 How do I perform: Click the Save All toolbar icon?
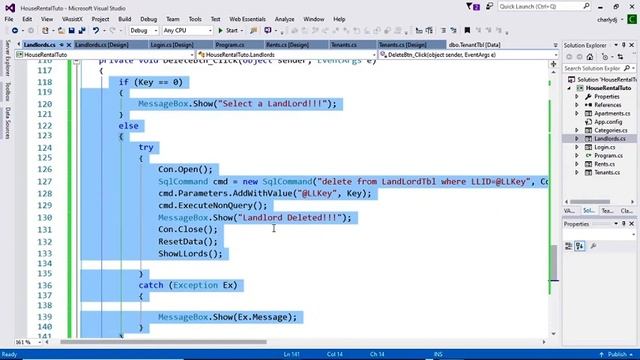point(82,31)
